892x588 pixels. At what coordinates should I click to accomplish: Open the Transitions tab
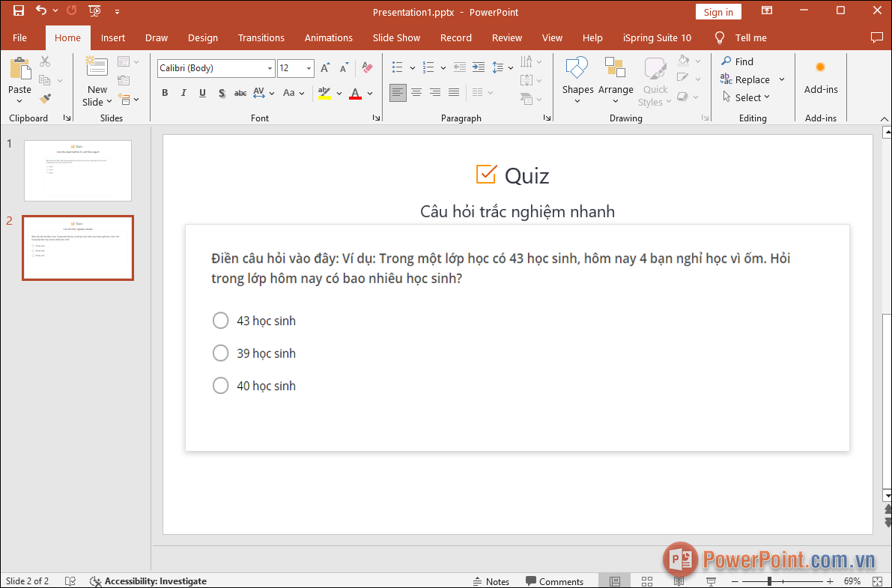point(261,37)
